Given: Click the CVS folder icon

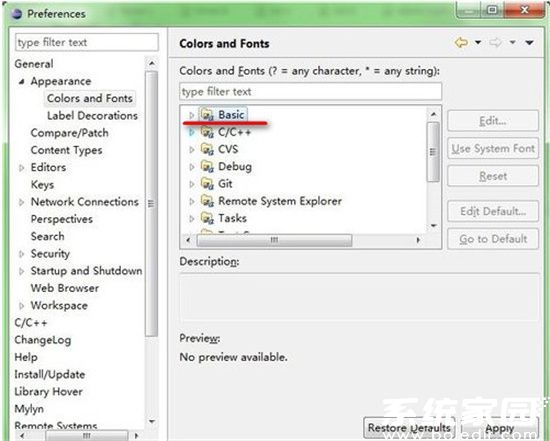Looking at the screenshot, I should click(x=207, y=149).
